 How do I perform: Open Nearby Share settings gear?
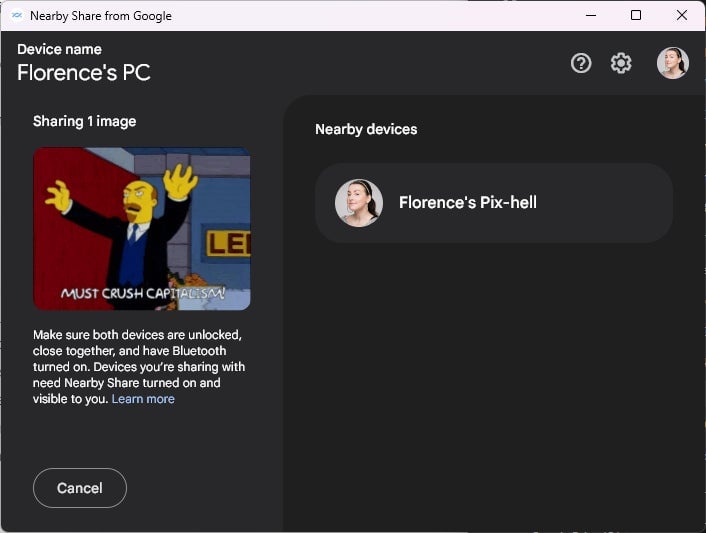pos(621,63)
